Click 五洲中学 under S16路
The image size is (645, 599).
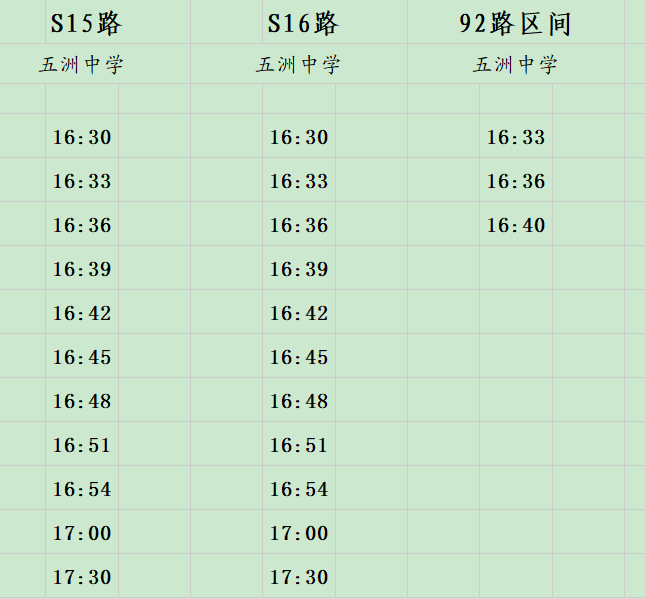pos(298,65)
